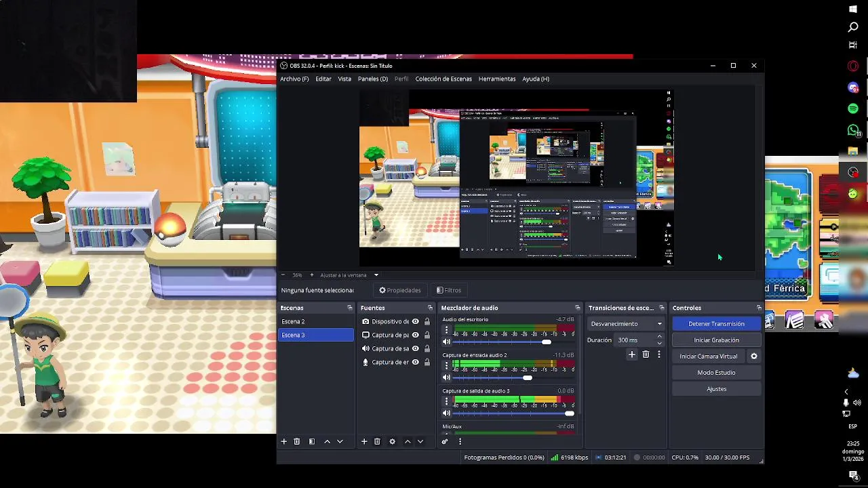The height and width of the screenshot is (488, 868).
Task: Open the Archivo menu
Action: click(x=294, y=79)
